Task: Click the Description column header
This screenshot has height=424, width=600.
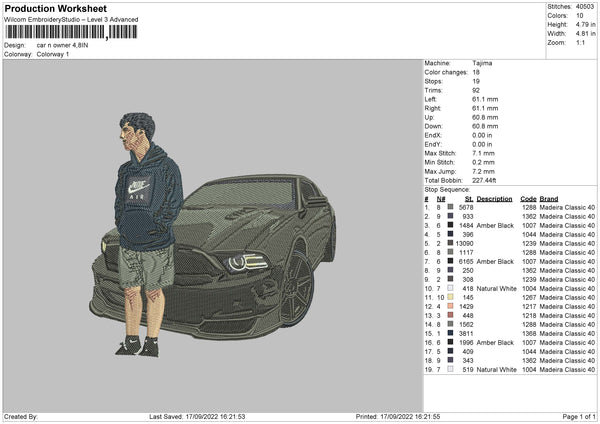Action: pos(494,198)
